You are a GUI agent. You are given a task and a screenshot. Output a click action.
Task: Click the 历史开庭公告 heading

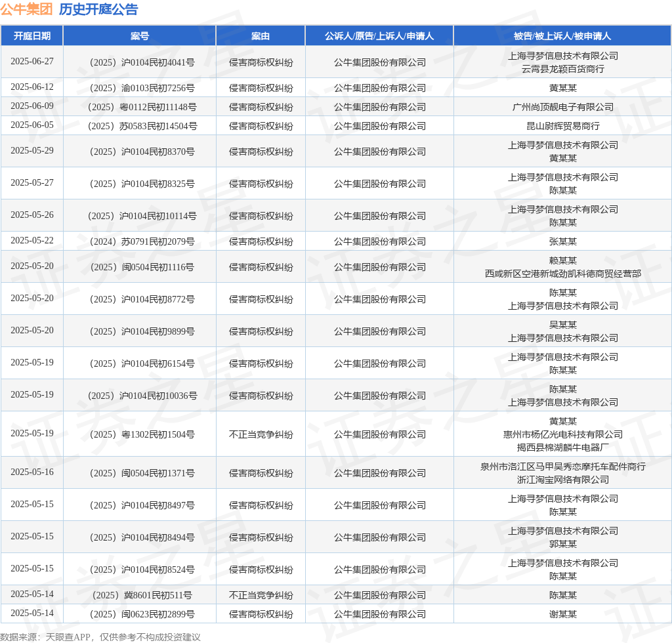(98, 9)
